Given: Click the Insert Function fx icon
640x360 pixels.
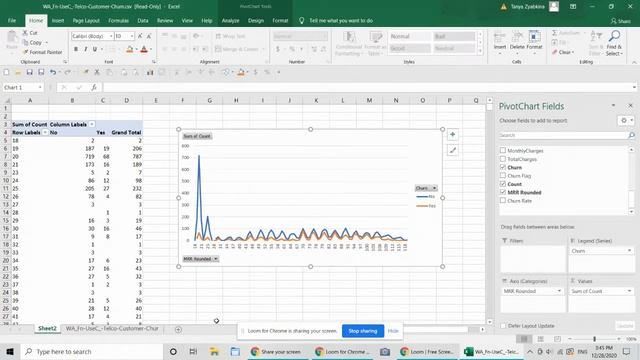Looking at the screenshot, I should [x=94, y=87].
